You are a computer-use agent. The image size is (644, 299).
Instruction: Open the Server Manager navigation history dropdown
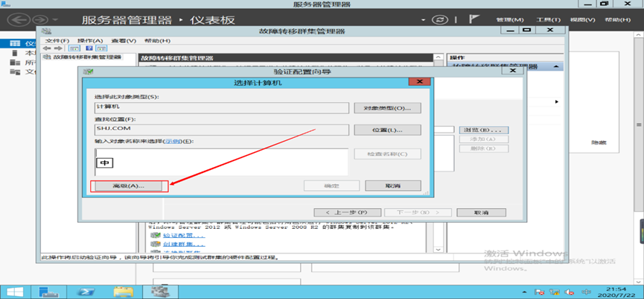[55, 19]
